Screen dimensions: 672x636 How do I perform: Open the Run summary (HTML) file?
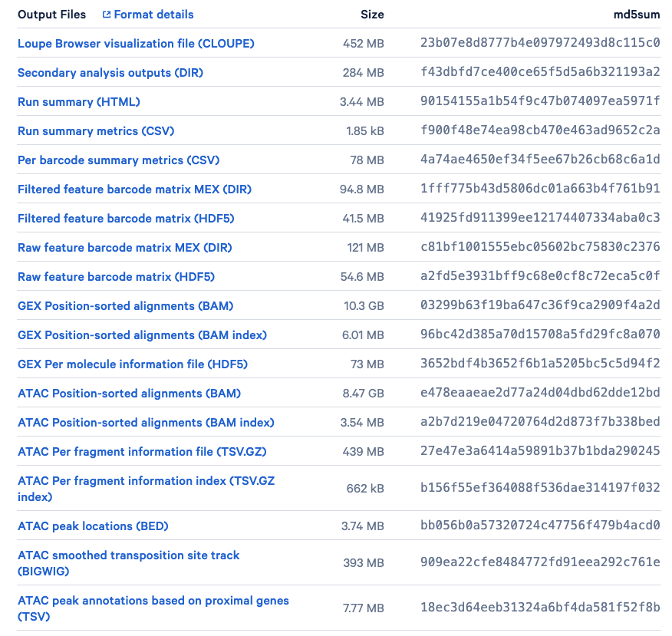pos(79,102)
